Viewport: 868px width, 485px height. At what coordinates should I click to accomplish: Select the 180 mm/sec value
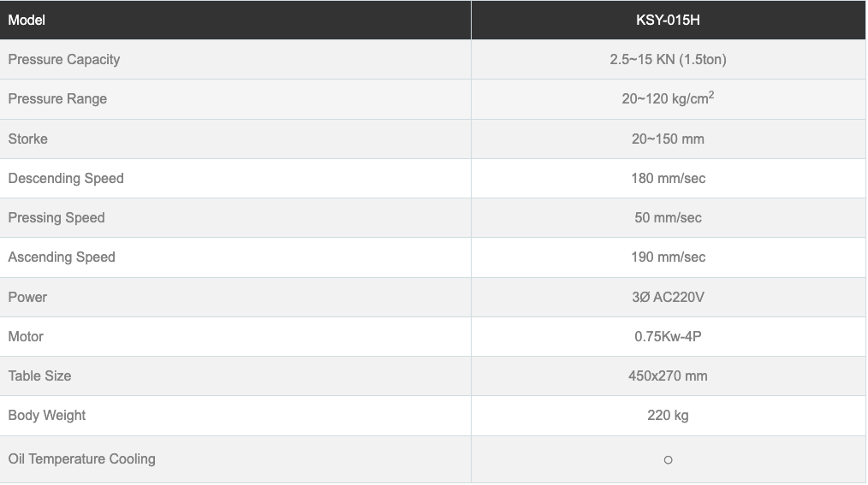[x=668, y=178]
